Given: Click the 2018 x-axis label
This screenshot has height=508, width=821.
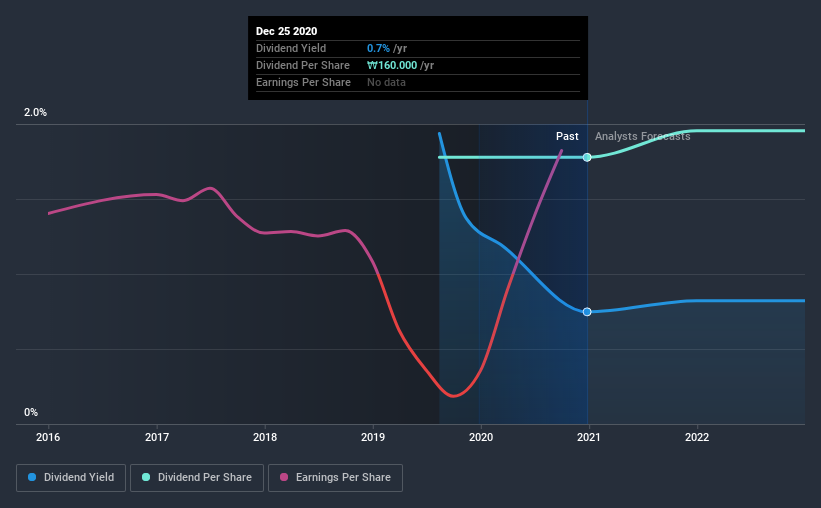Looking at the screenshot, I should [265, 437].
